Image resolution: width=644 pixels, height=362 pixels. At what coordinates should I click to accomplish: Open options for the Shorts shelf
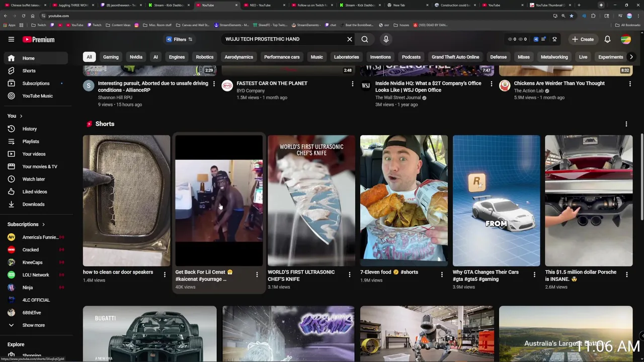pyautogui.click(x=626, y=124)
